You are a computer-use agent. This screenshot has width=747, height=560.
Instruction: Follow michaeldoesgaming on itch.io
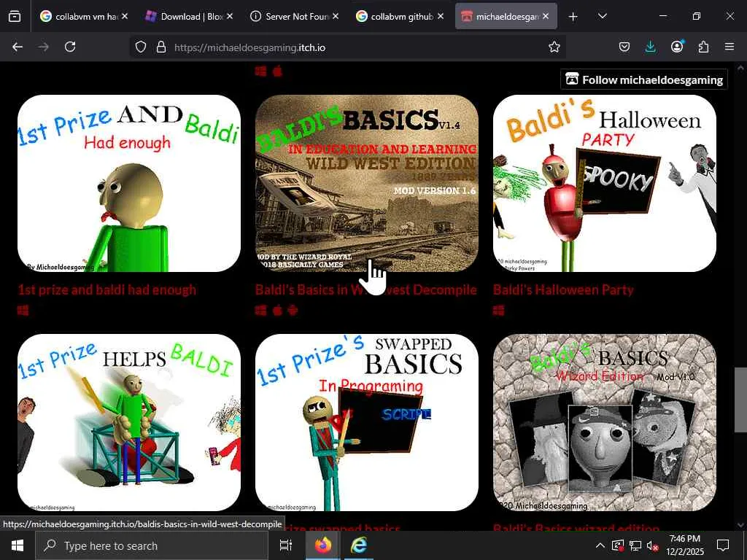point(644,79)
